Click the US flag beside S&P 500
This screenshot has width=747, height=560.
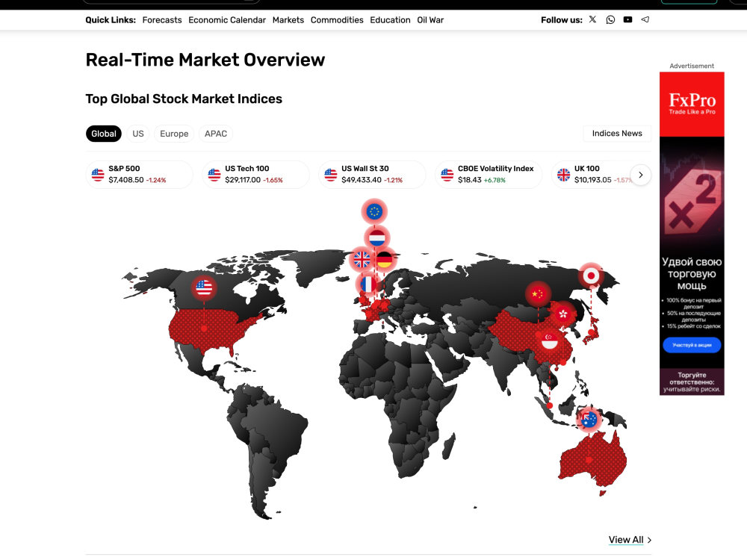point(98,175)
